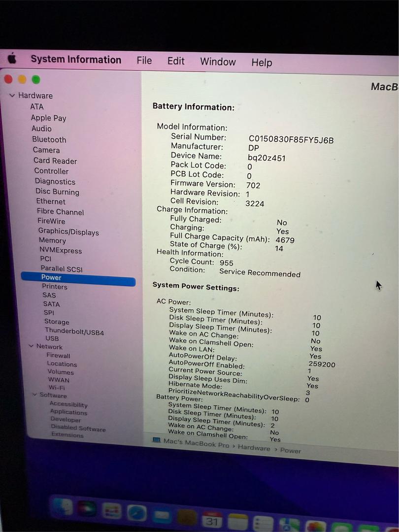Select Locations under Network

62,364
